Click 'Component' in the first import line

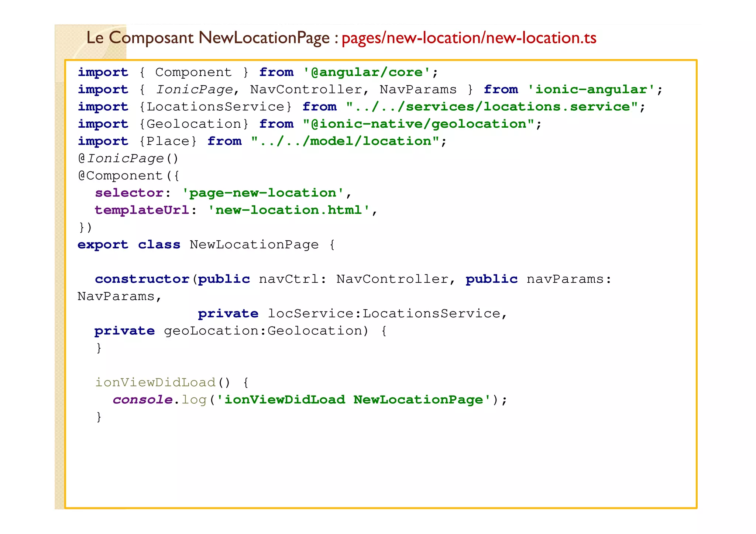(x=193, y=72)
